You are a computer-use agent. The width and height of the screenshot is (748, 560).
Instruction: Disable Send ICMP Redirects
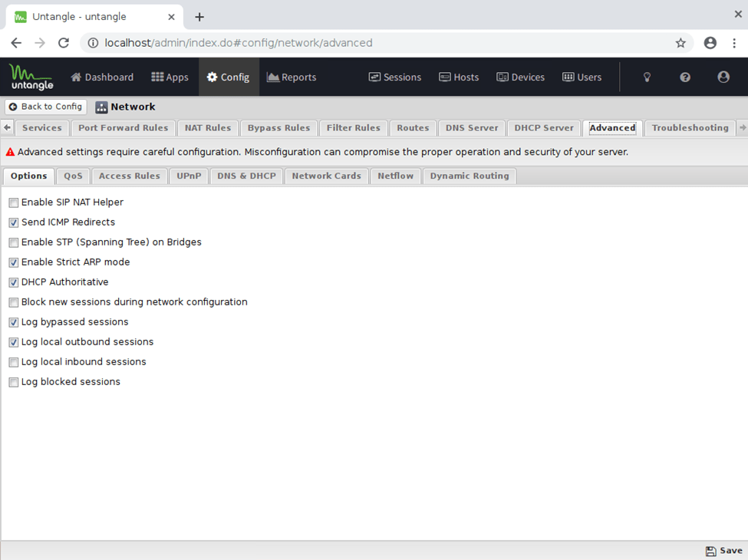(14, 222)
